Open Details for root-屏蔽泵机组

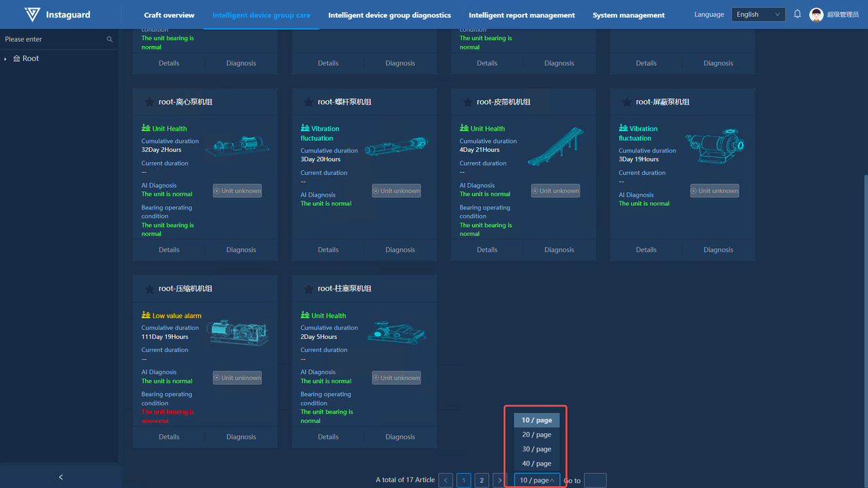[x=646, y=250]
